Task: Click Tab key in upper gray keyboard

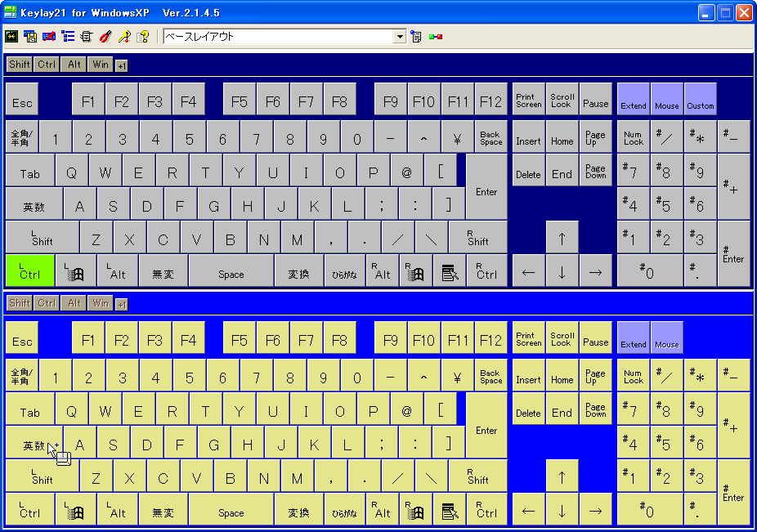Action: coord(30,171)
